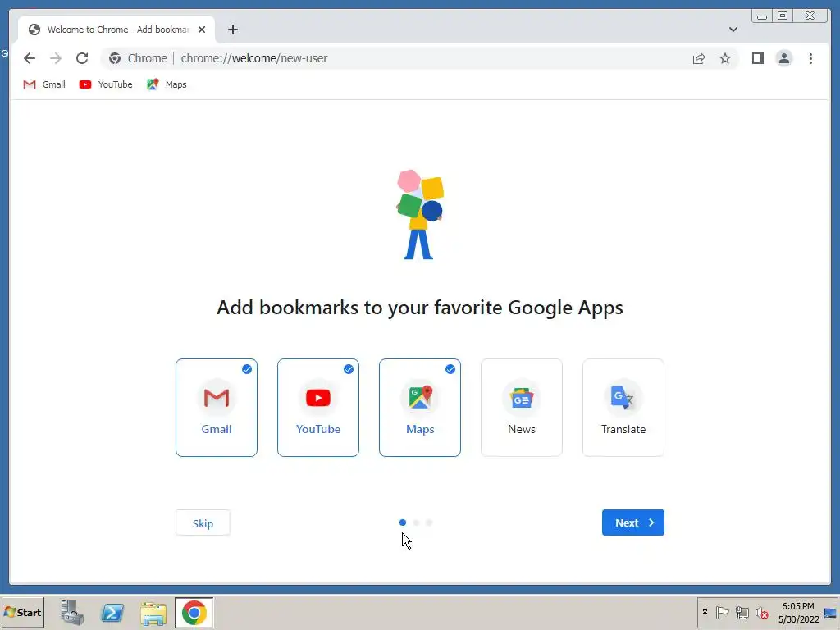Viewport: 840px width, 630px height.
Task: Deselect the YouTube app card
Action: click(318, 408)
